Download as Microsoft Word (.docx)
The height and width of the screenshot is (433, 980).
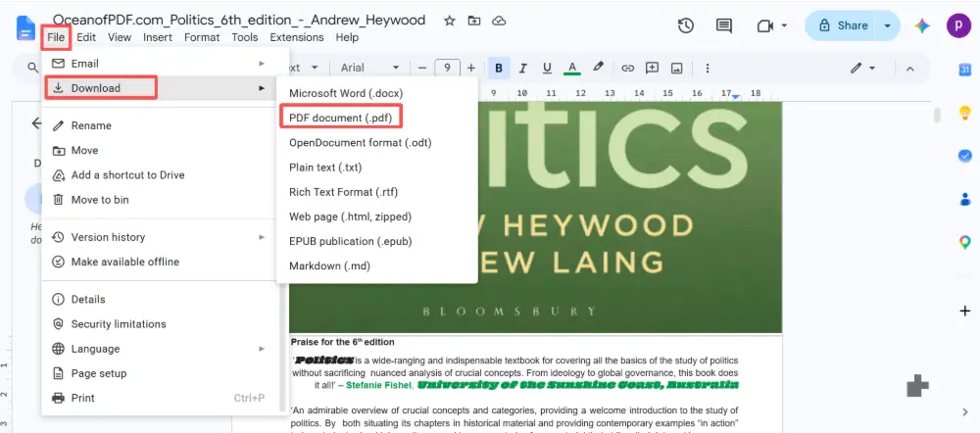coord(377,93)
